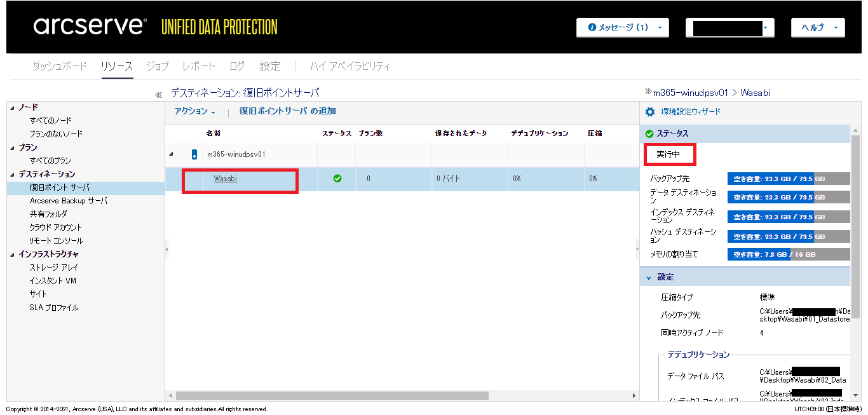Click the m365-winudpsv01 server name
Image resolution: width=868 pixels, height=415 pixels.
pyautogui.click(x=236, y=154)
